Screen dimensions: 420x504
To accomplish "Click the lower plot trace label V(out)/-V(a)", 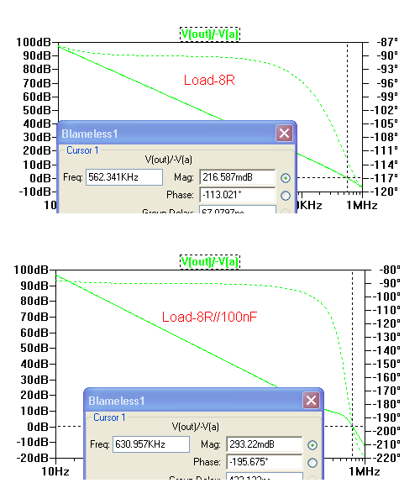I will [210, 261].
